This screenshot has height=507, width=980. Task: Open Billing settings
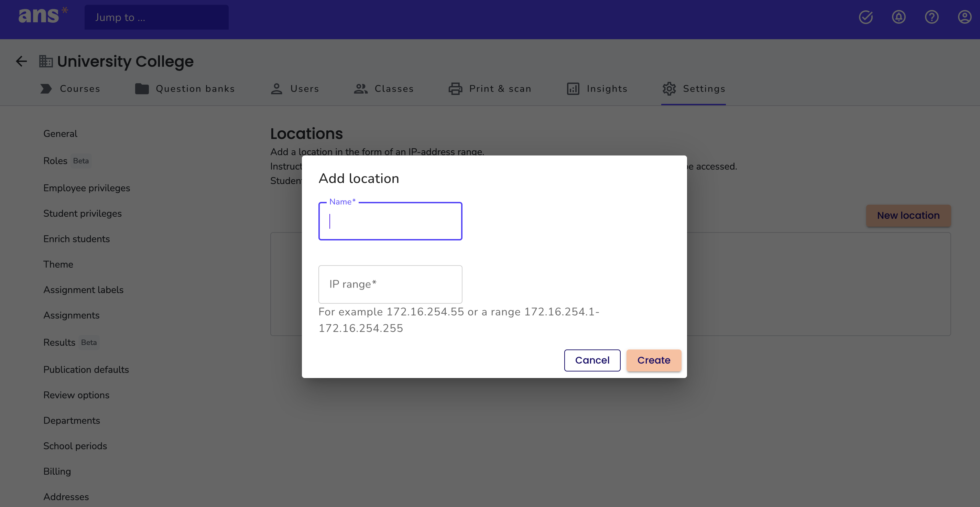[x=57, y=472]
